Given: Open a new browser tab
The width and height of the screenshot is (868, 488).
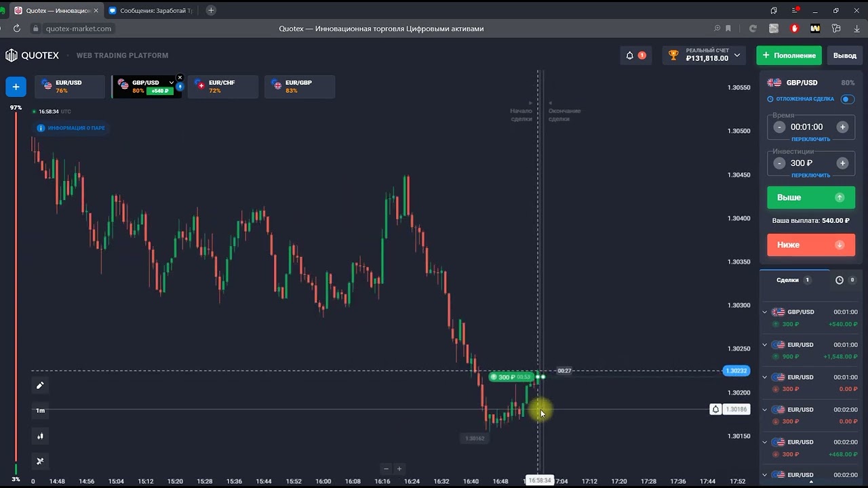Looking at the screenshot, I should click(211, 10).
